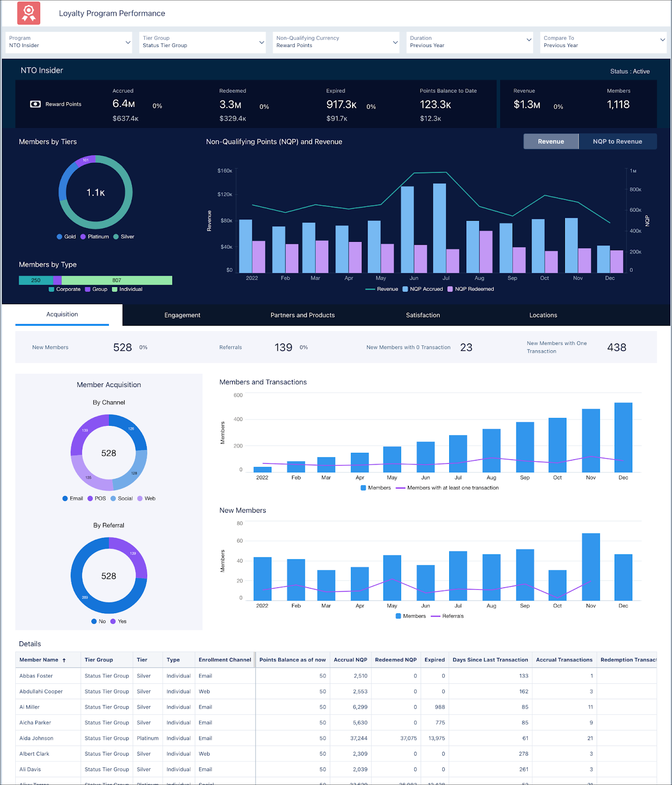
Task: Expand the Compare To dropdown
Action: [604, 42]
